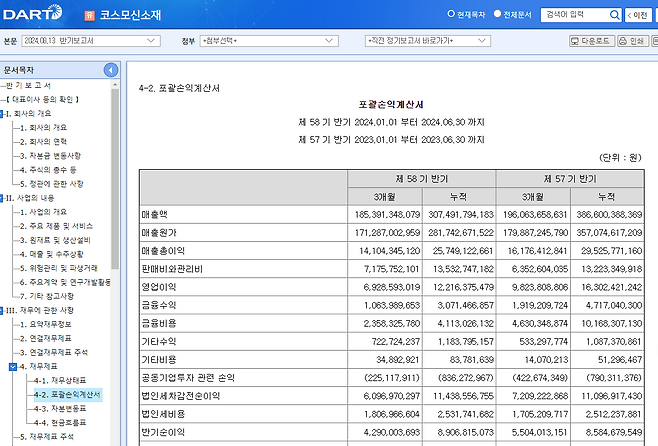Screen dimensions: 658x446
Task: Open 4. 매출 및 수주상황
Action: pyautogui.click(x=51, y=254)
